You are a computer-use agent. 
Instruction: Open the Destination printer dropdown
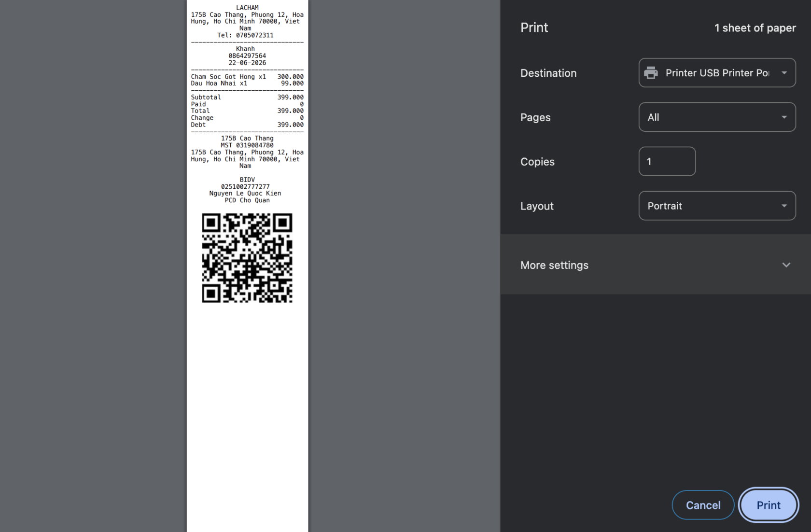click(x=717, y=73)
